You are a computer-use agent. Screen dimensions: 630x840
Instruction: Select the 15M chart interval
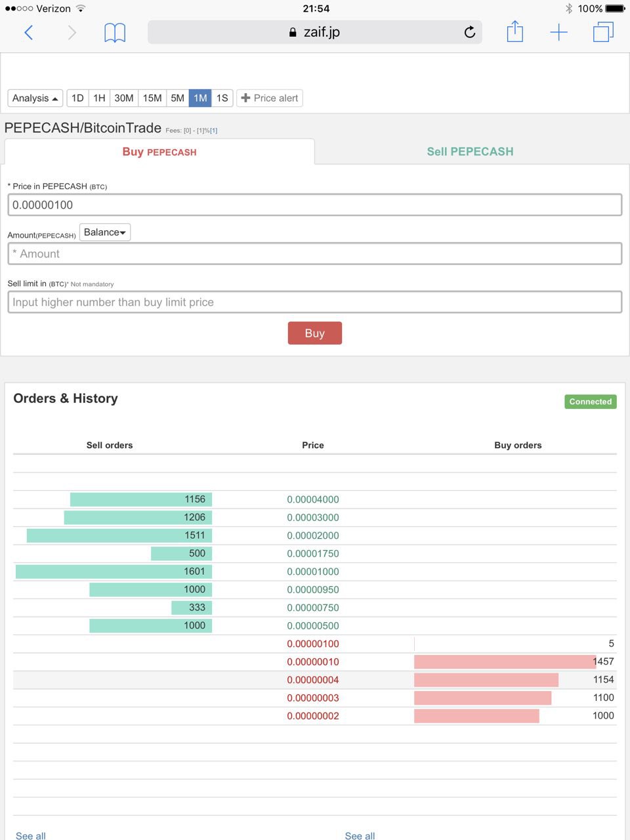click(152, 98)
